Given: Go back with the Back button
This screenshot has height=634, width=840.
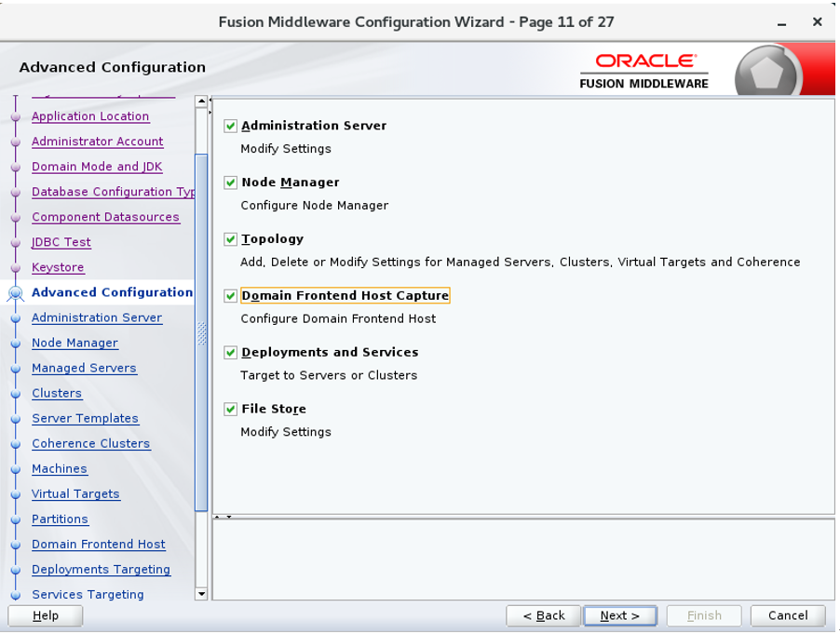Looking at the screenshot, I should coord(543,615).
